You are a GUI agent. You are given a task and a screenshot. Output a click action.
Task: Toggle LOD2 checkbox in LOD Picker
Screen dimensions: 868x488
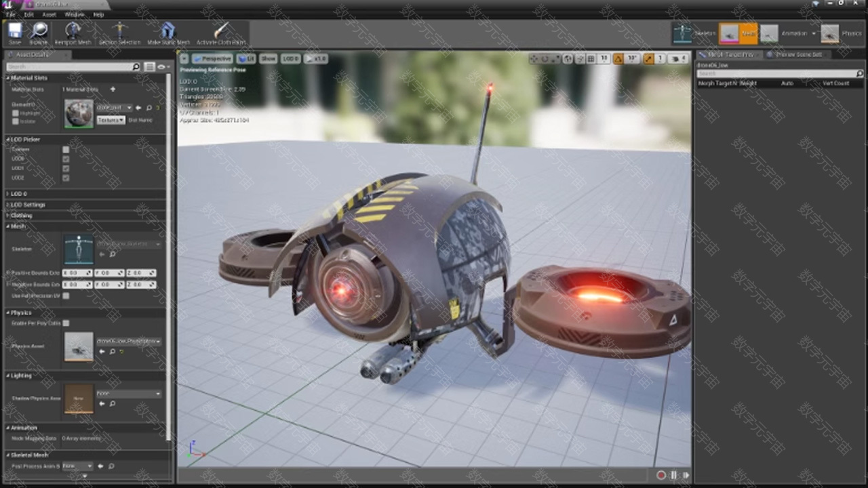(66, 178)
